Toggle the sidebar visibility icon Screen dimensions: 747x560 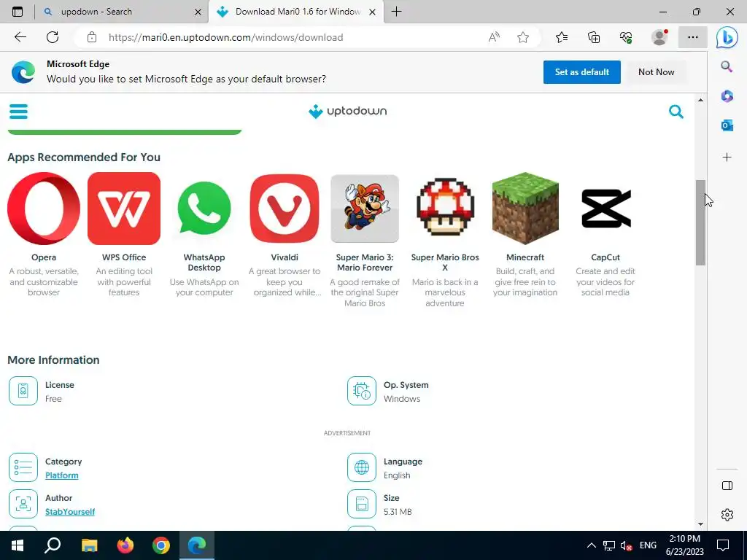(x=727, y=486)
